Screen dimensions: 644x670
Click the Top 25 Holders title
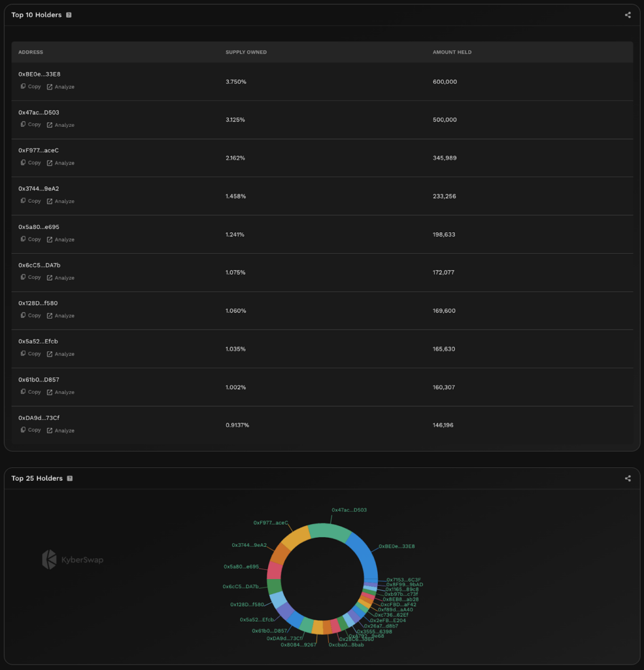point(37,478)
